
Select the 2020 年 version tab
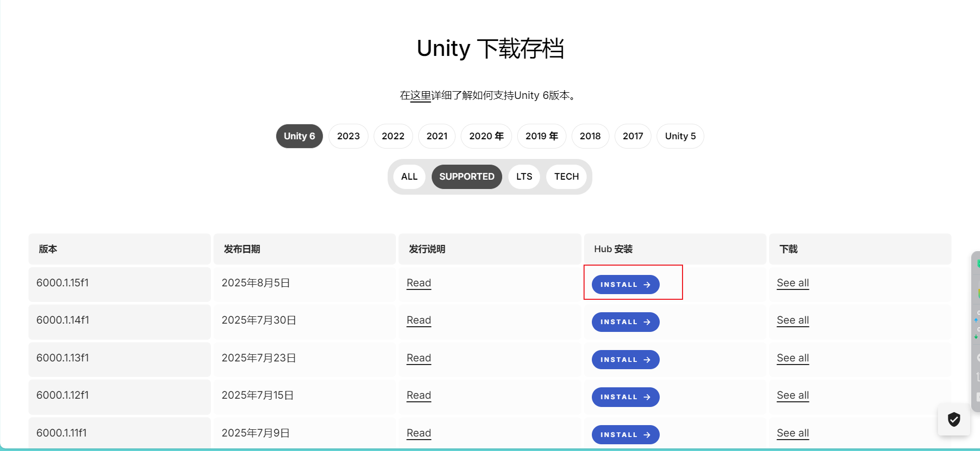(x=486, y=136)
